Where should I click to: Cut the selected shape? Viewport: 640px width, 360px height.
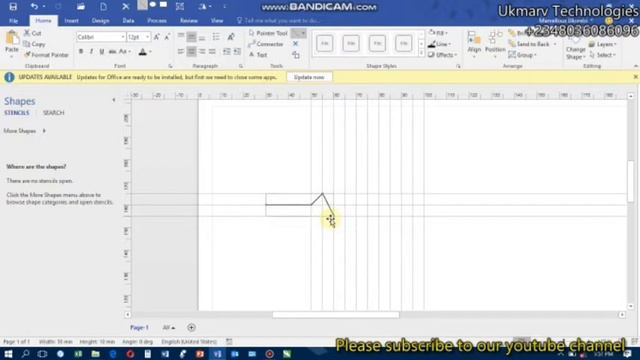(x=33, y=33)
